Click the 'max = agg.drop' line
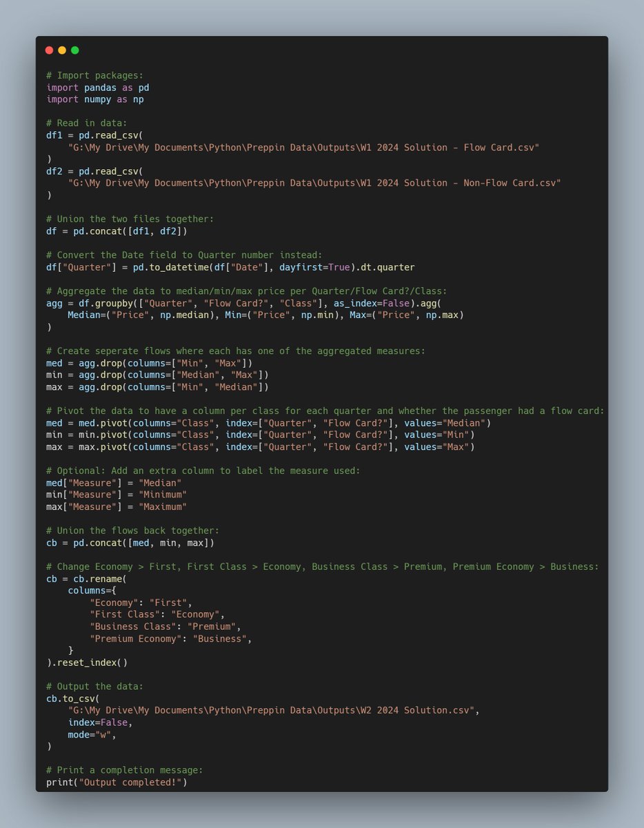 (x=157, y=387)
